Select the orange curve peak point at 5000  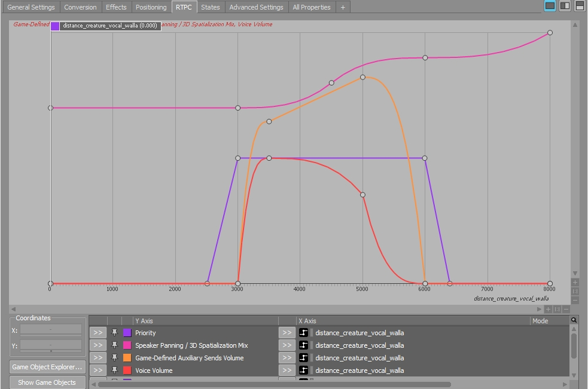pyautogui.click(x=362, y=77)
